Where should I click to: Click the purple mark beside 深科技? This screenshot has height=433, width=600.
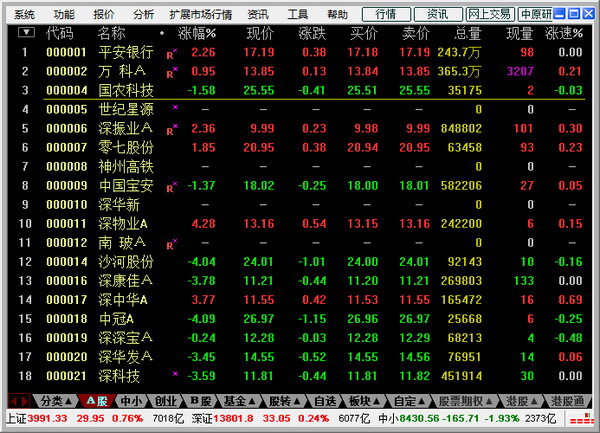[x=175, y=374]
